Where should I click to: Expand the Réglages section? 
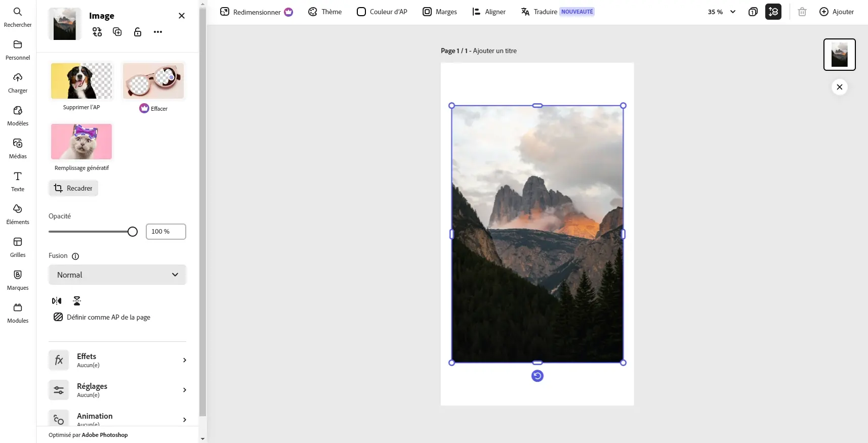(x=117, y=390)
